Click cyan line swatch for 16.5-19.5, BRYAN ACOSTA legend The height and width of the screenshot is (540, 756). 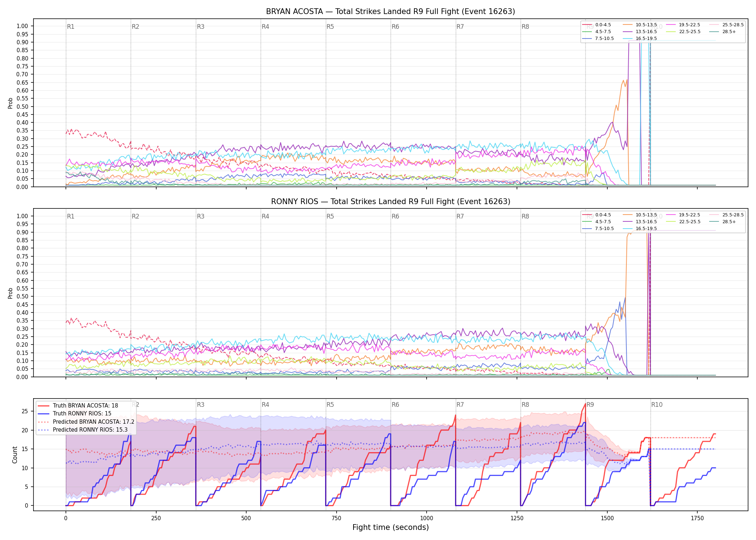pos(627,39)
